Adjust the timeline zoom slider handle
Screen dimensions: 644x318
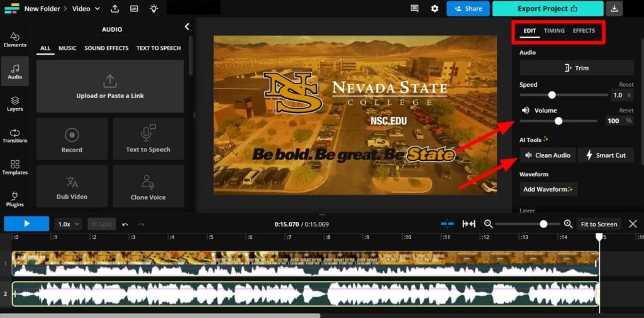[543, 224]
